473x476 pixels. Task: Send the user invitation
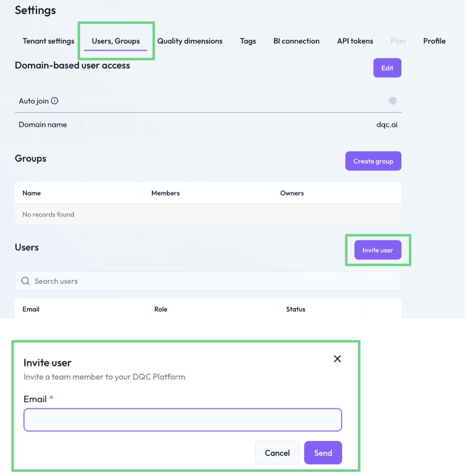323,453
